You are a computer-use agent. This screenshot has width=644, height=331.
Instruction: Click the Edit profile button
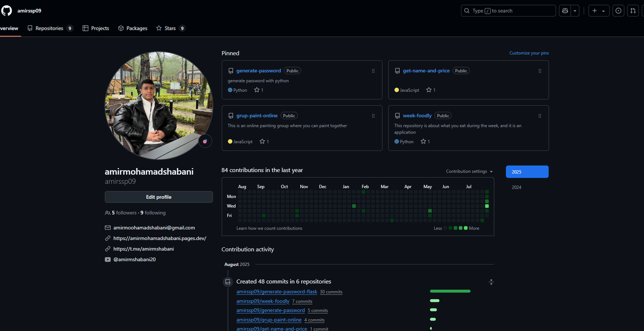pyautogui.click(x=158, y=197)
